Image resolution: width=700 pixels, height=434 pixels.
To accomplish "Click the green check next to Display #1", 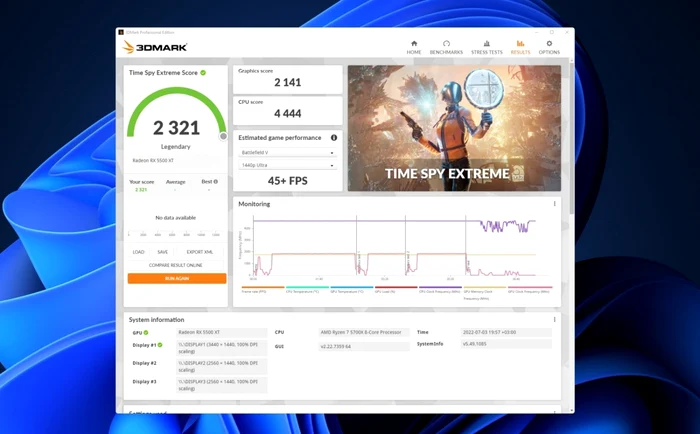I will pyautogui.click(x=160, y=345).
